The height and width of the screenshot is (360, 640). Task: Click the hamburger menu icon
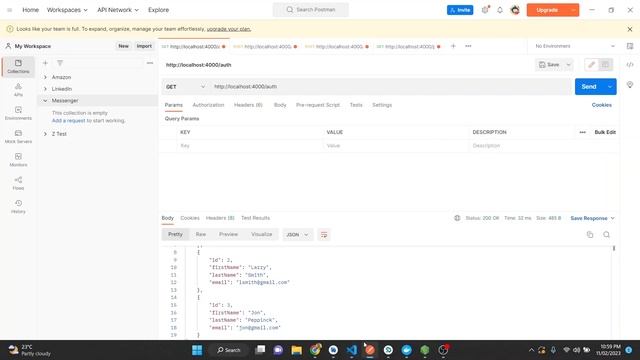point(9,10)
